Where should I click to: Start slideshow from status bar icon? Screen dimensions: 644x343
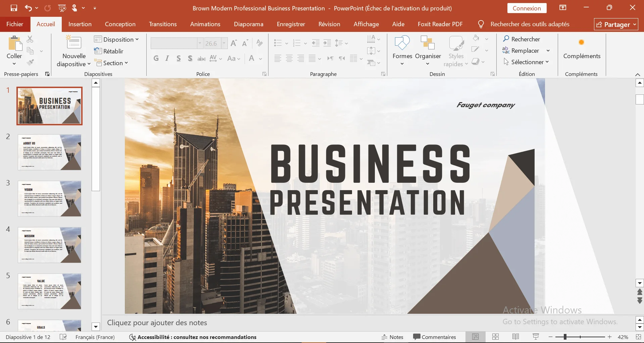(536, 337)
